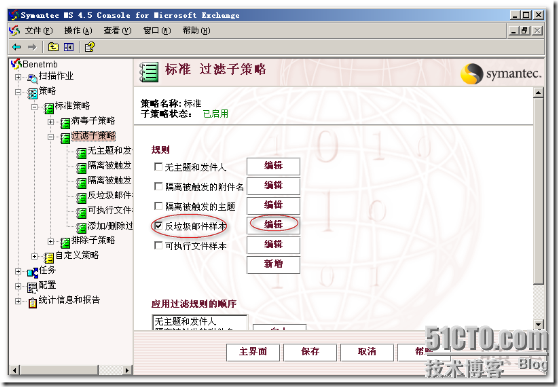Click the 取消 button
The height and width of the screenshot is (387, 558).
click(367, 352)
